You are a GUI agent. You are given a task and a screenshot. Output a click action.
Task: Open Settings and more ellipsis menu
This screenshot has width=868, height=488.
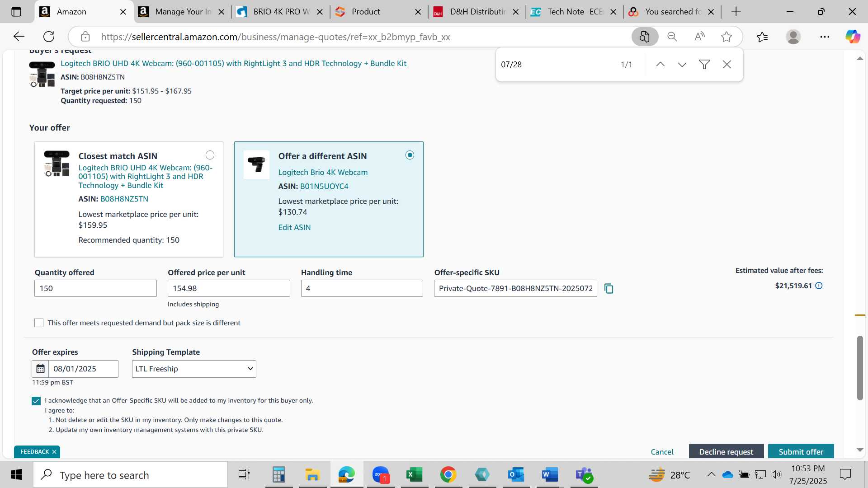[825, 37]
